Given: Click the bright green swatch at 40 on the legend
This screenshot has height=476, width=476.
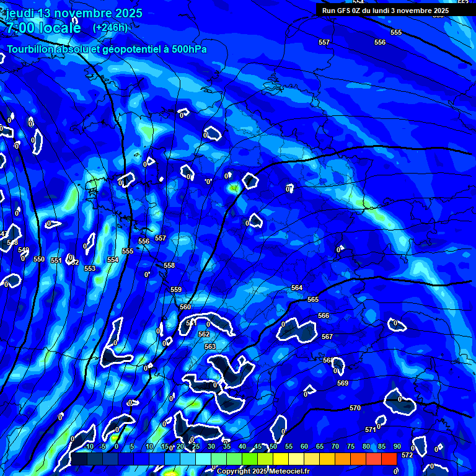Looking at the screenshot, I should 249,459.
